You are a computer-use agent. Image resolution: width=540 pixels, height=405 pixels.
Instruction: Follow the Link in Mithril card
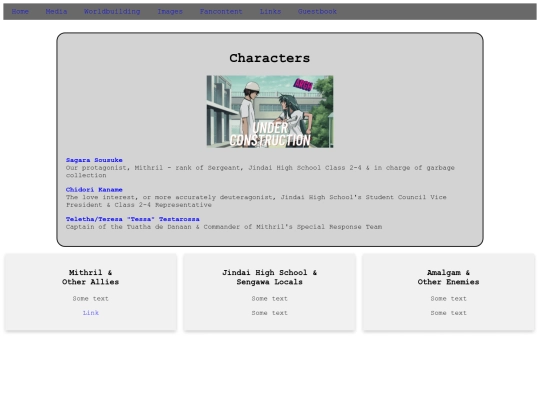pos(91,313)
